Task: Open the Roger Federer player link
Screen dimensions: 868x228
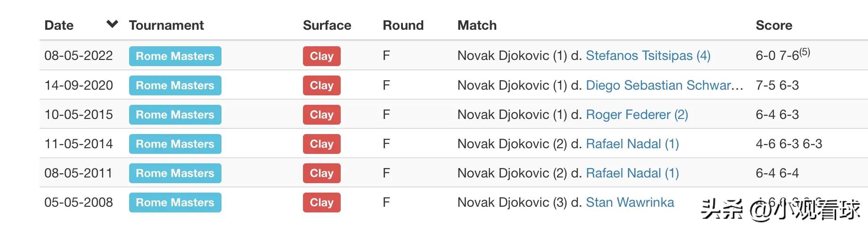Action: (x=637, y=114)
